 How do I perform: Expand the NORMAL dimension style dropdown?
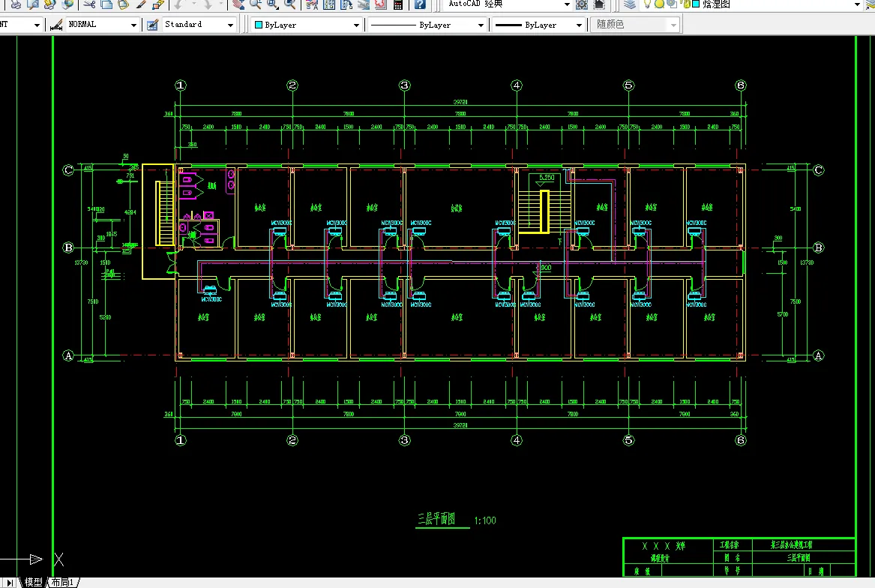[x=101, y=25]
